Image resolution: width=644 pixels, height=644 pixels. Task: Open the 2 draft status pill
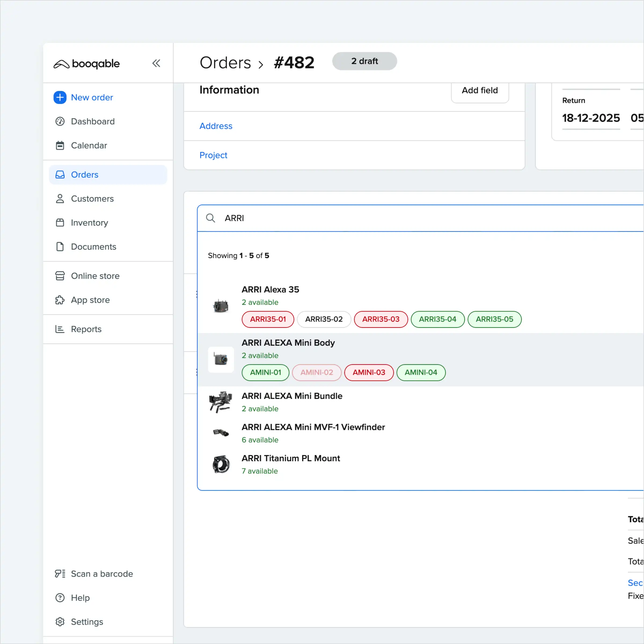(364, 61)
